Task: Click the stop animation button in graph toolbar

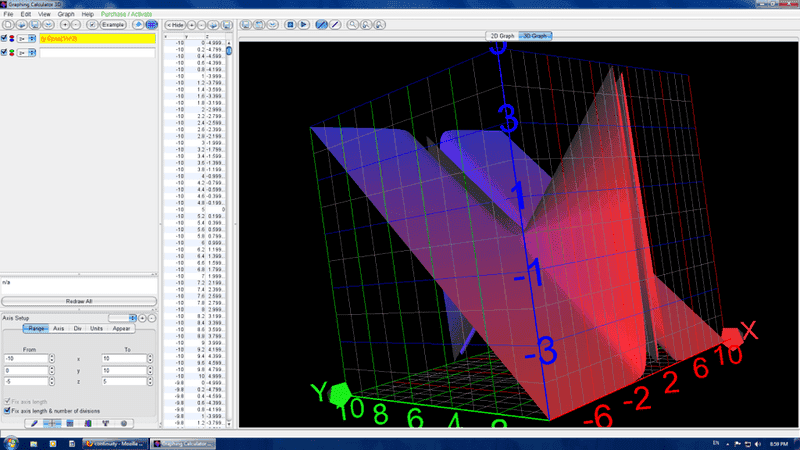Action: click(x=290, y=24)
